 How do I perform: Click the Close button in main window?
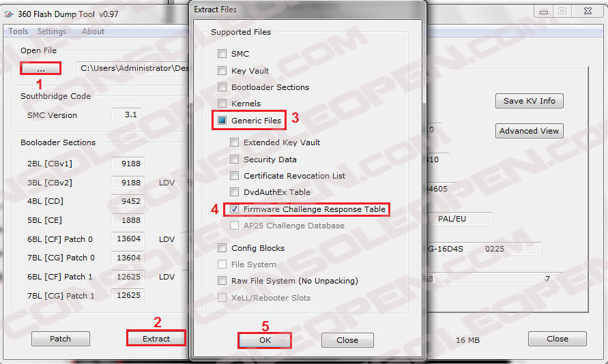coord(558,339)
